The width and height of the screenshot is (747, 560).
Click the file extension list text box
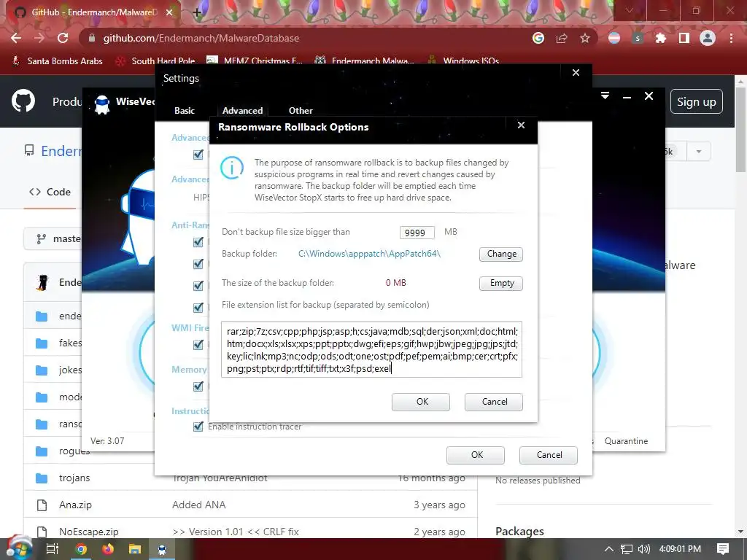371,349
